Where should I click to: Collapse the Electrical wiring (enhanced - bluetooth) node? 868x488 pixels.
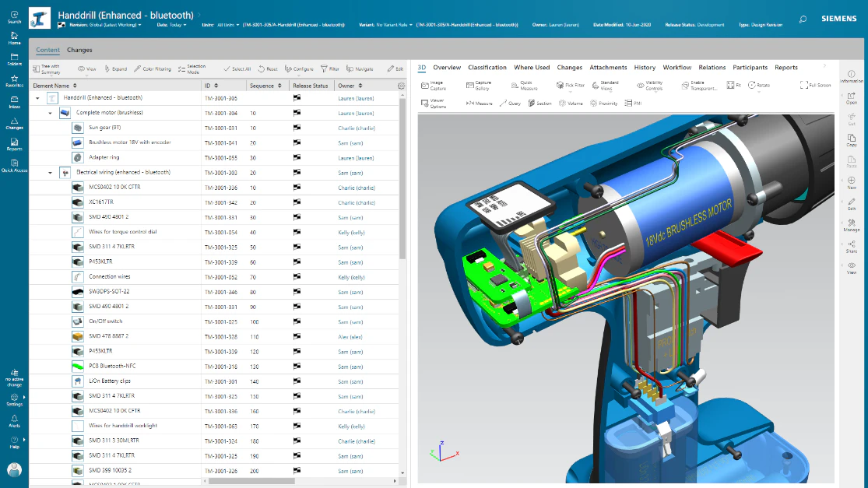(50, 173)
